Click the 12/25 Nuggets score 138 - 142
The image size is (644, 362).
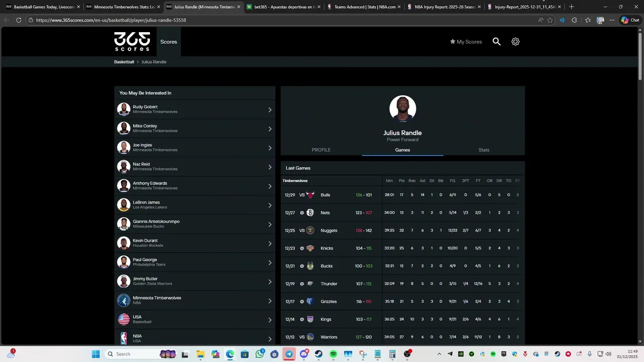click(364, 230)
